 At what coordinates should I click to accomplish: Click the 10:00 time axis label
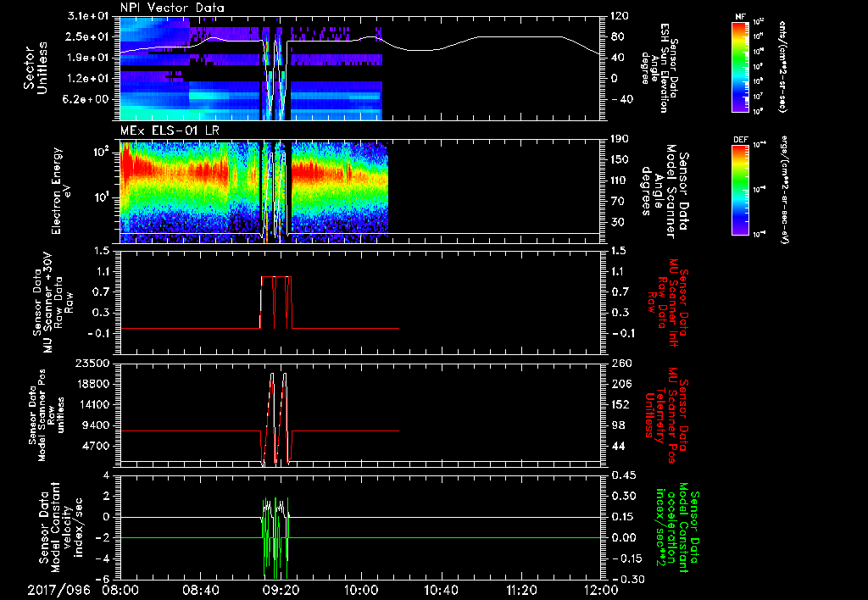coord(360,591)
